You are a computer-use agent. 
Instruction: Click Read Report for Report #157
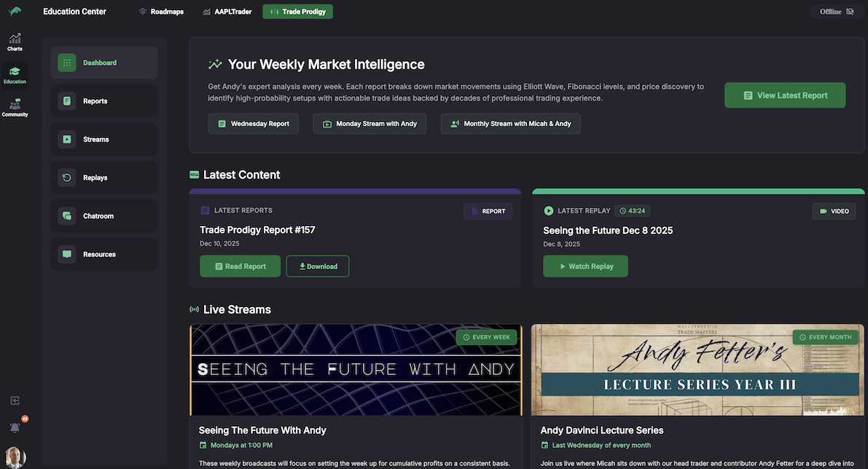(239, 266)
